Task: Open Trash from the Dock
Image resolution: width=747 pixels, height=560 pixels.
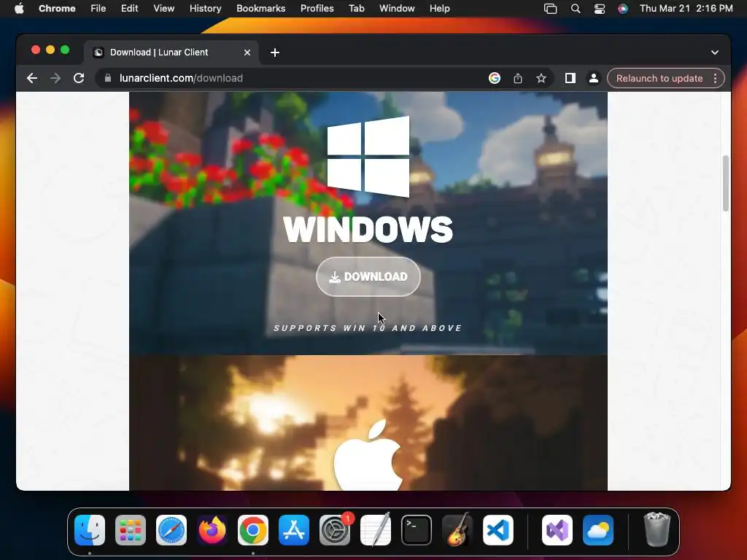Action: 657,529
